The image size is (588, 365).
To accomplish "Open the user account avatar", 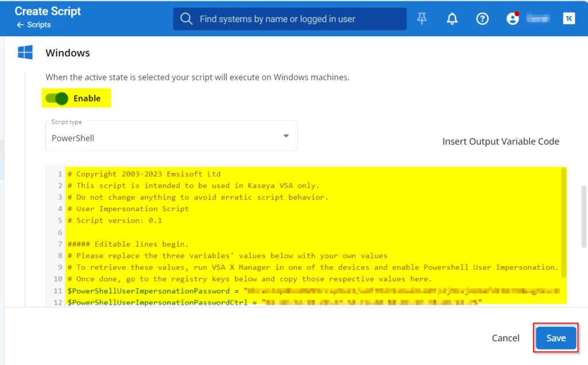I will (512, 19).
